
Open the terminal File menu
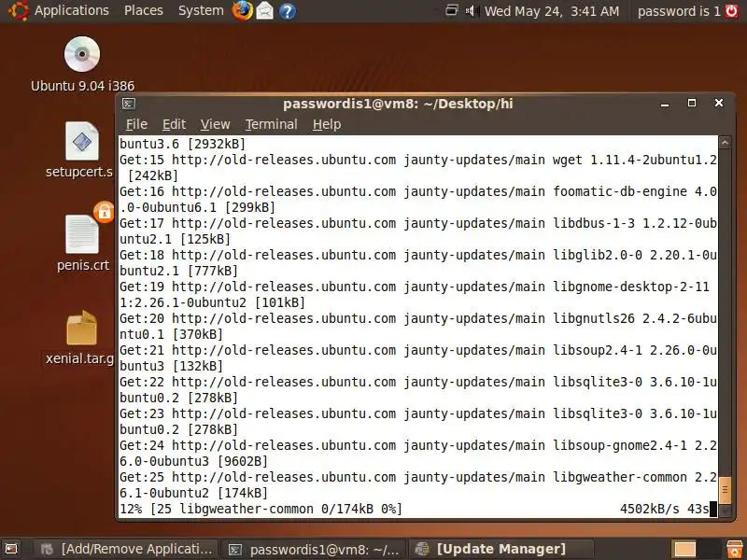click(x=136, y=124)
